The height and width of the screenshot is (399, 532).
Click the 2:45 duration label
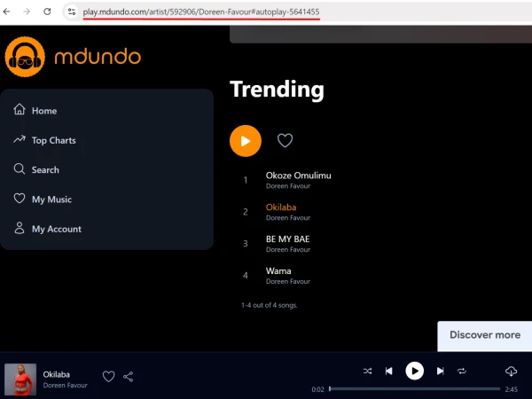512,389
